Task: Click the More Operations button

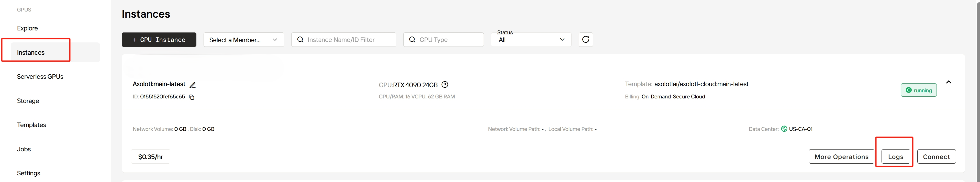Action: pyautogui.click(x=841, y=156)
